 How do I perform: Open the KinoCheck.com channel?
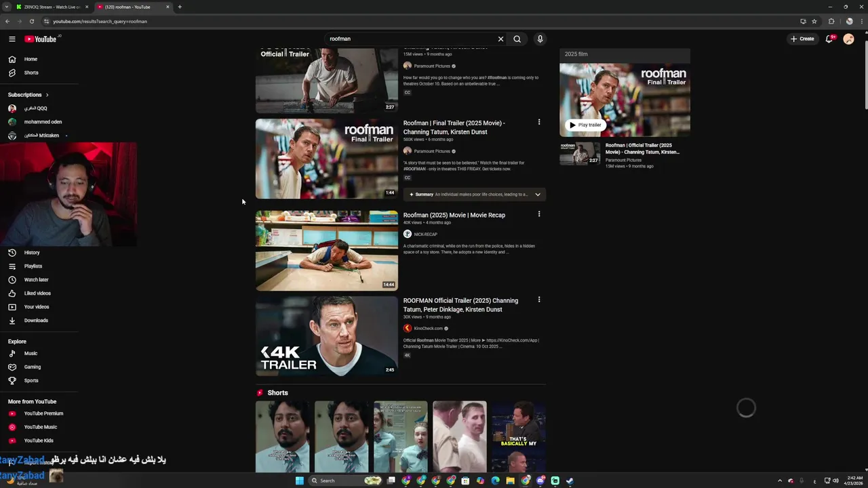pyautogui.click(x=428, y=328)
